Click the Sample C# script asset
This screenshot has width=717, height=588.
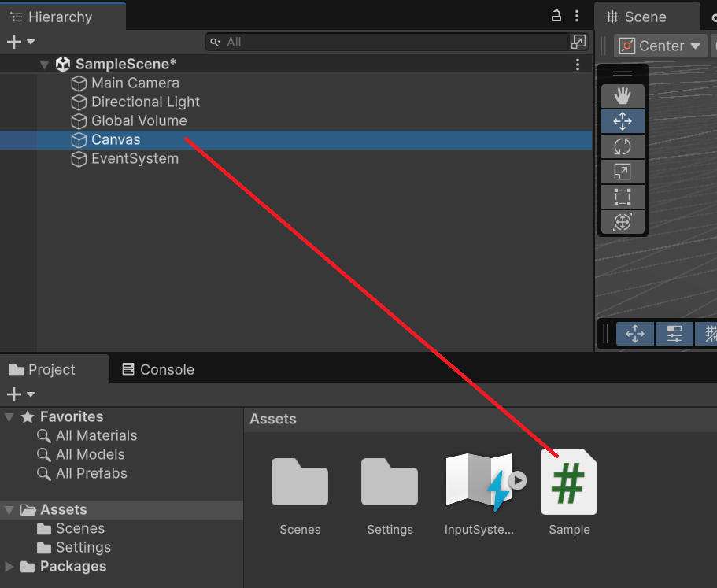[x=568, y=483]
